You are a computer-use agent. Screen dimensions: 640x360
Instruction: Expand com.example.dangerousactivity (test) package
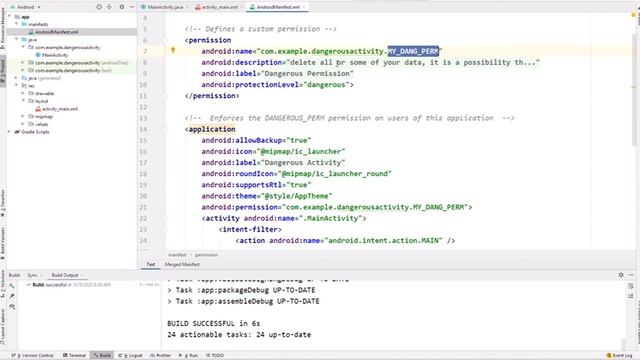click(23, 70)
